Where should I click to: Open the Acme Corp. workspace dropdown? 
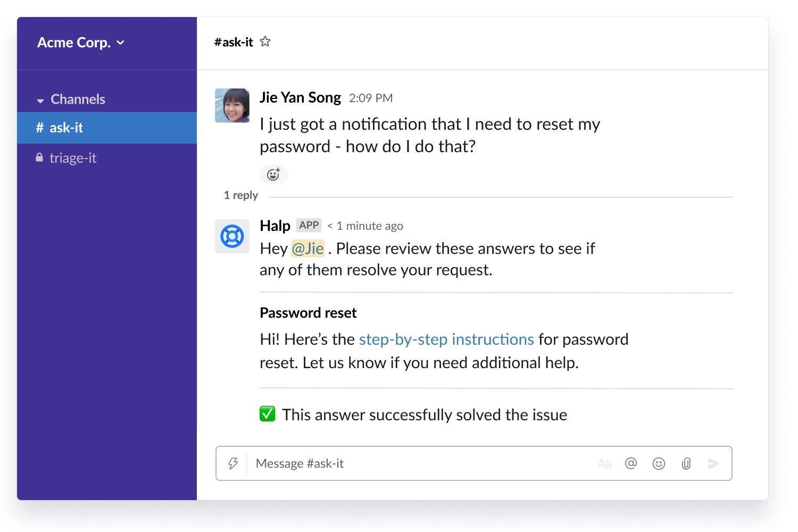[x=81, y=43]
